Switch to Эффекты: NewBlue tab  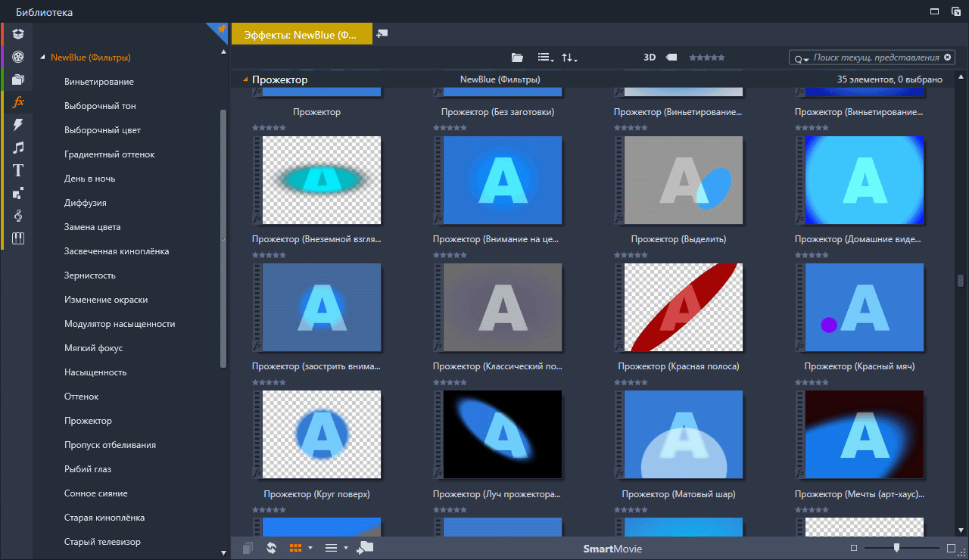[x=302, y=34]
